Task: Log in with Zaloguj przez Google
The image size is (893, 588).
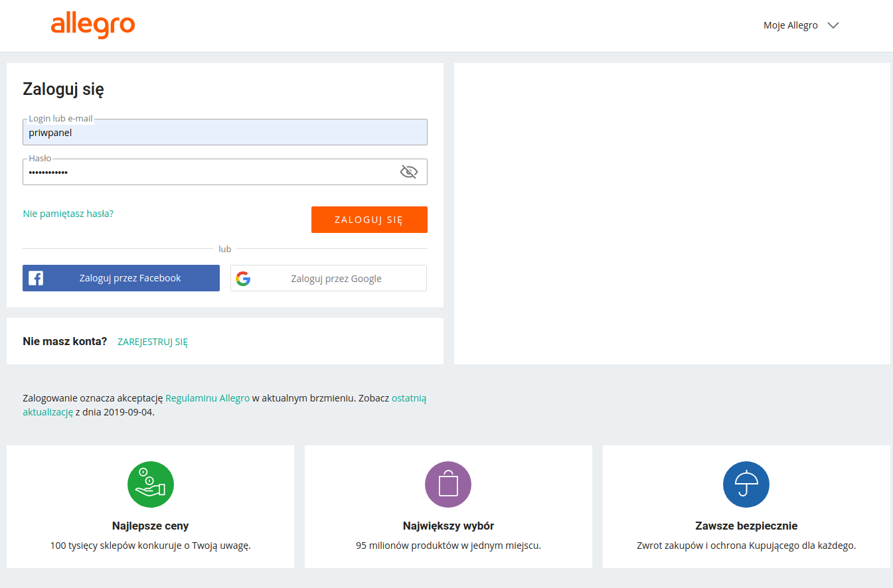Action: pos(329,278)
